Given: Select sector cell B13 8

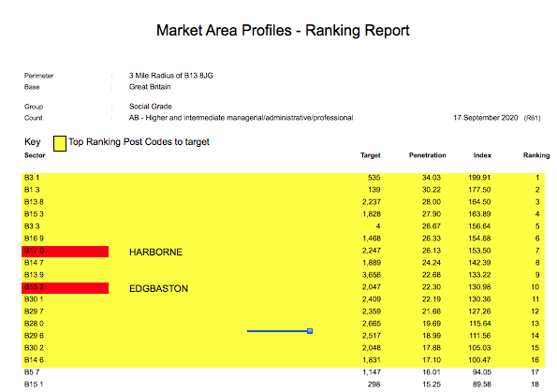Looking at the screenshot, I should point(34,202).
